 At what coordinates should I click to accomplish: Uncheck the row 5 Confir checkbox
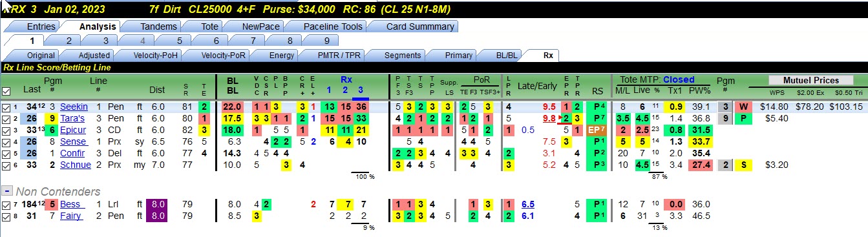coord(6,154)
